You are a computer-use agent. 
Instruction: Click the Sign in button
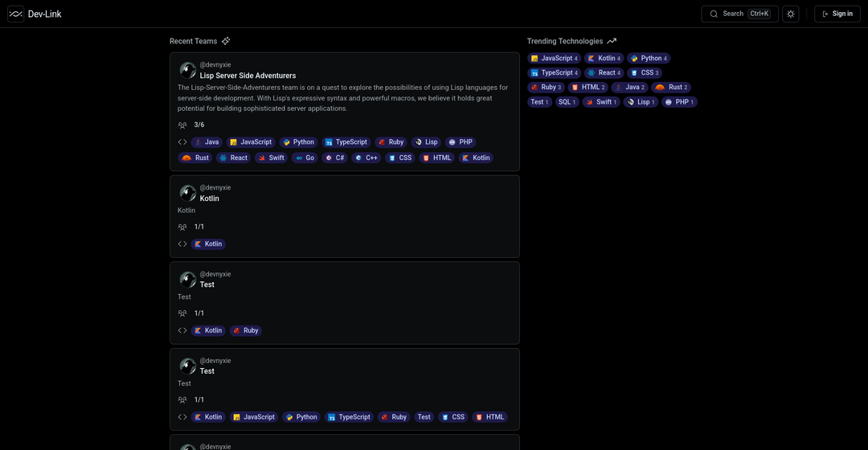837,14
